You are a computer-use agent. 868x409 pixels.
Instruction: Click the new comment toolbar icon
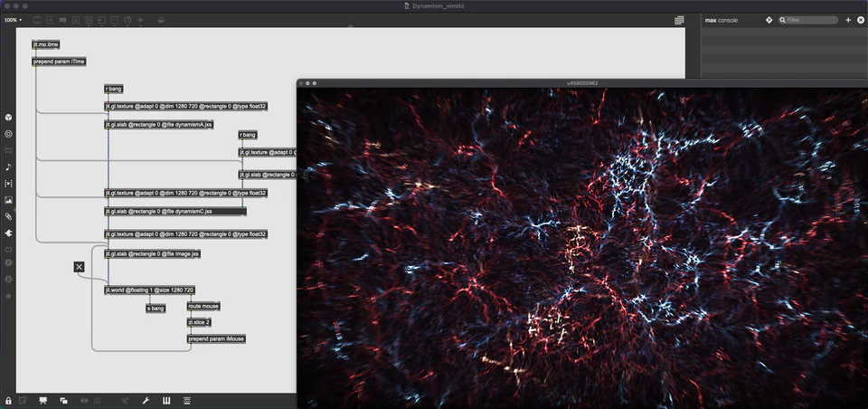(x=62, y=20)
